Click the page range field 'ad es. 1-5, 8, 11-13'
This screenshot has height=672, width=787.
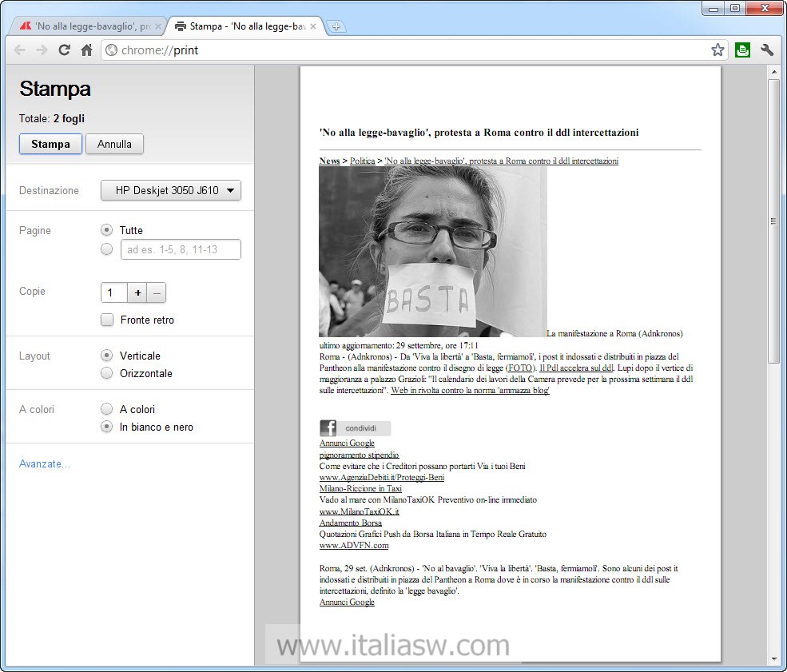click(x=181, y=249)
